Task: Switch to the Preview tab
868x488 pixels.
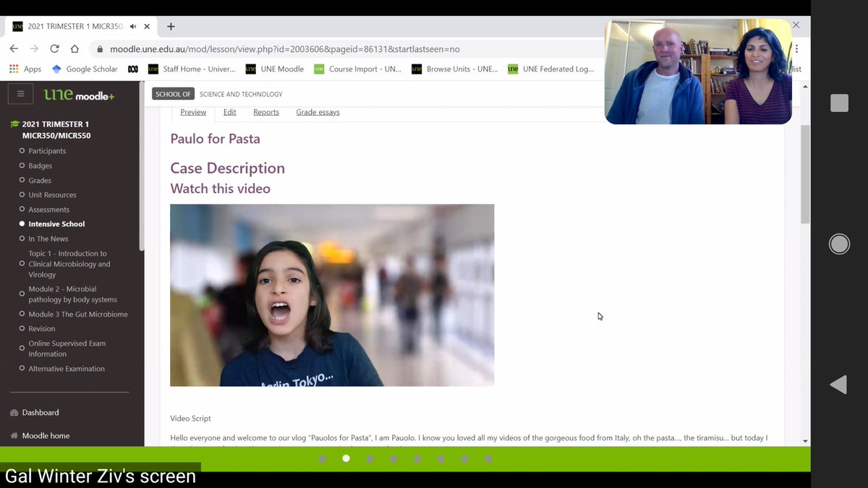Action: click(x=193, y=112)
